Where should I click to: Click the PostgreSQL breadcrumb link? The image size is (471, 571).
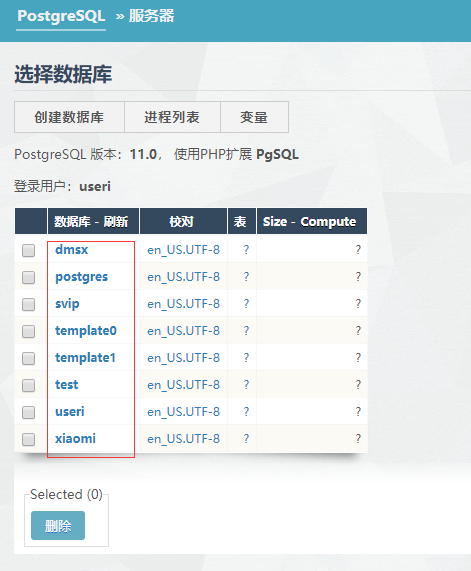point(61,16)
